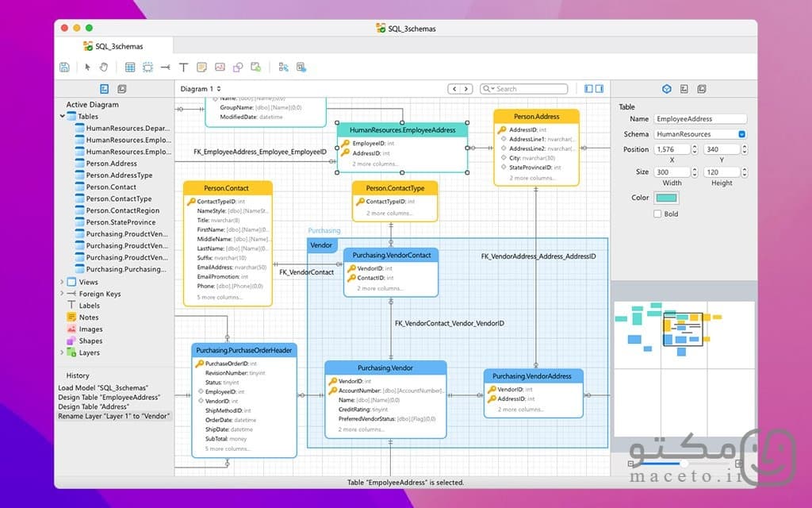This screenshot has height=508, width=812.
Task: Select Person.StateProvince in Tables list
Action: click(121, 222)
